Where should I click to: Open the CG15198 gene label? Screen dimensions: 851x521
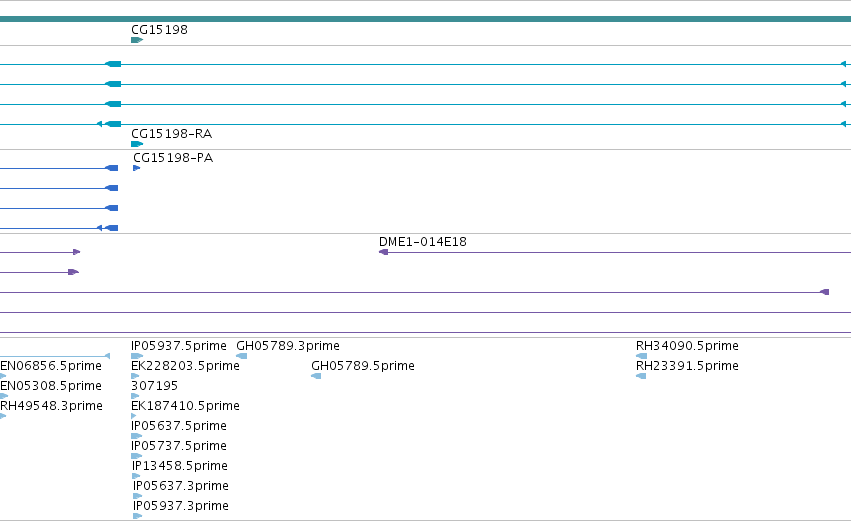(160, 30)
